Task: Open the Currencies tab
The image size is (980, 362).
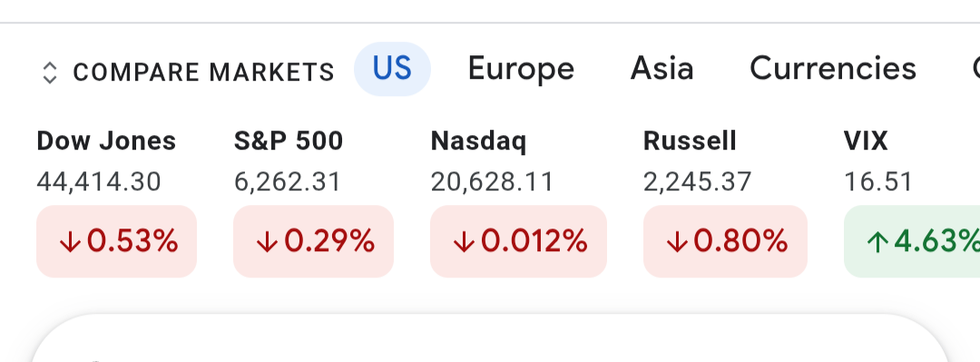Action: (x=833, y=69)
